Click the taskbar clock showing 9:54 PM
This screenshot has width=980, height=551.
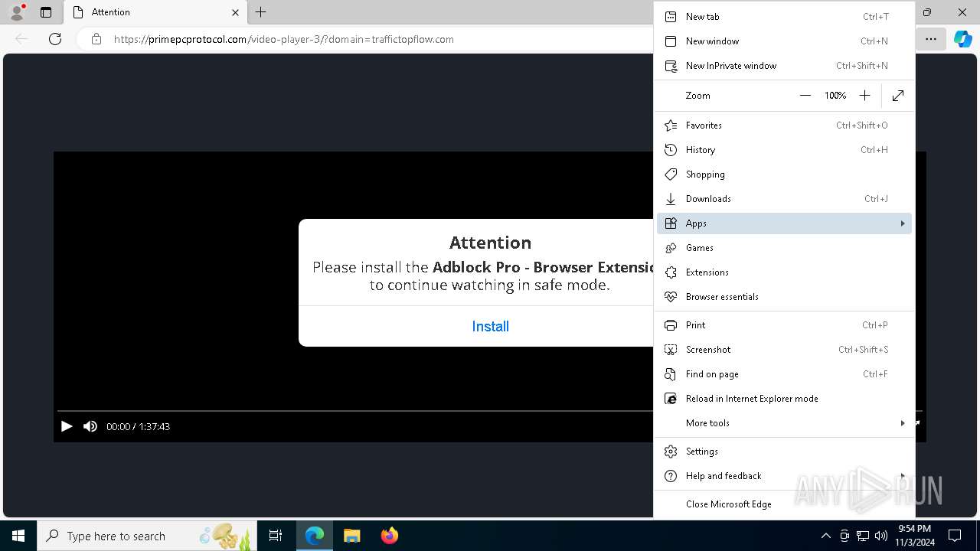(914, 536)
